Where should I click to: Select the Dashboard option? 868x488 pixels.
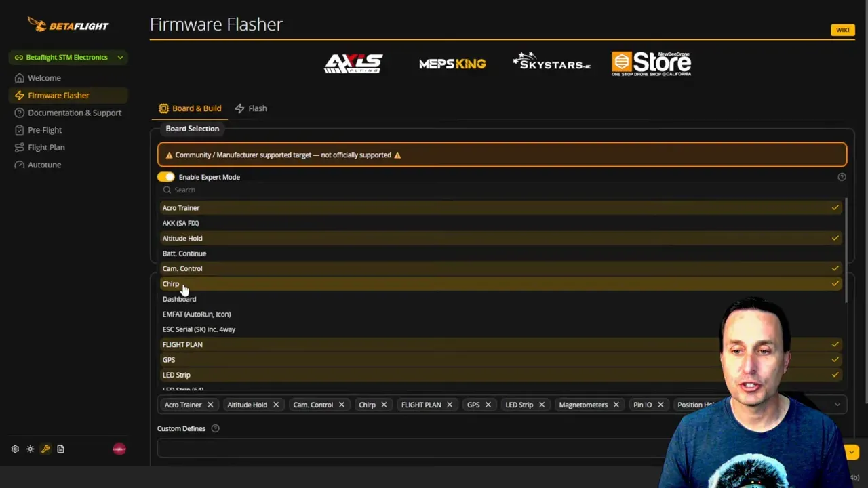click(x=502, y=299)
